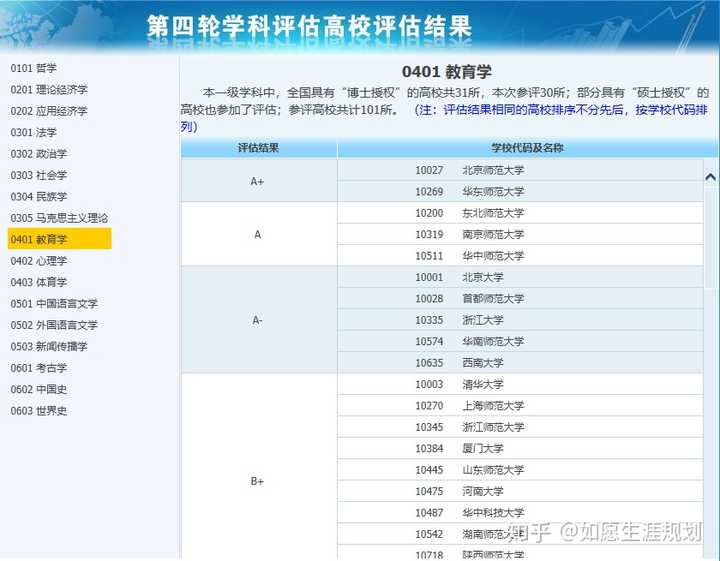This screenshot has width=720, height=561.
Task: Select row 10270 上海师范大学
Action: click(520, 406)
